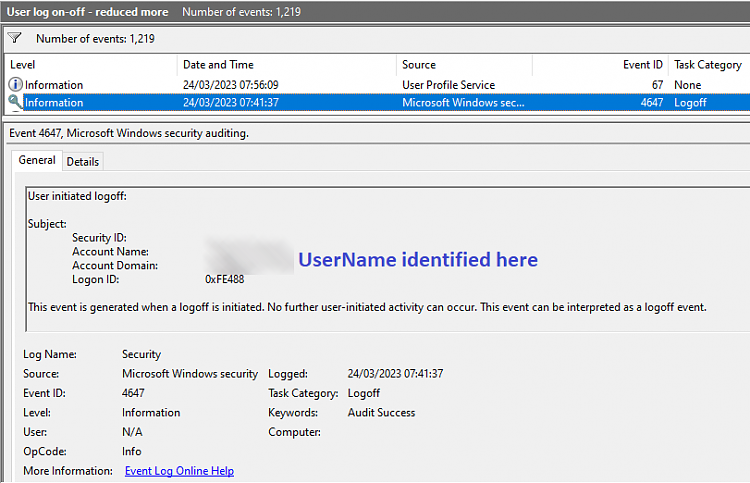Click the 24/03/2023 07:41:37 row date cell

tap(231, 103)
